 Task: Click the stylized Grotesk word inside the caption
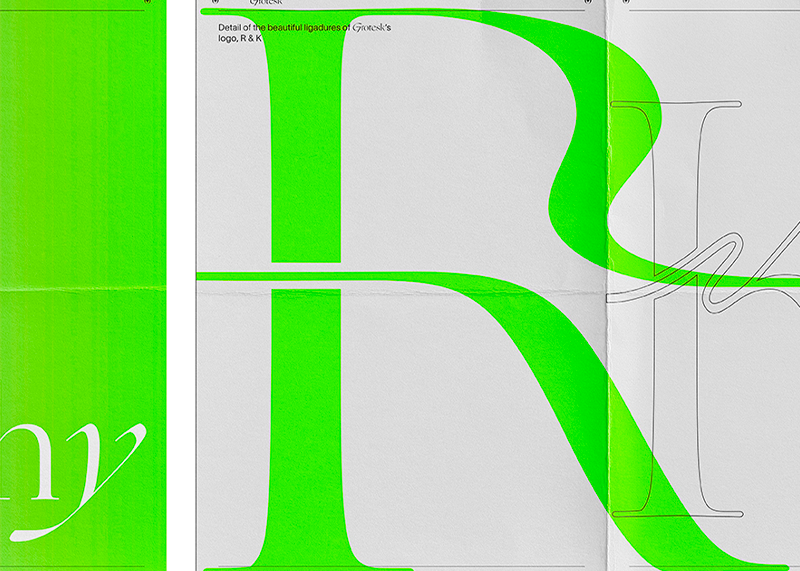pos(369,28)
